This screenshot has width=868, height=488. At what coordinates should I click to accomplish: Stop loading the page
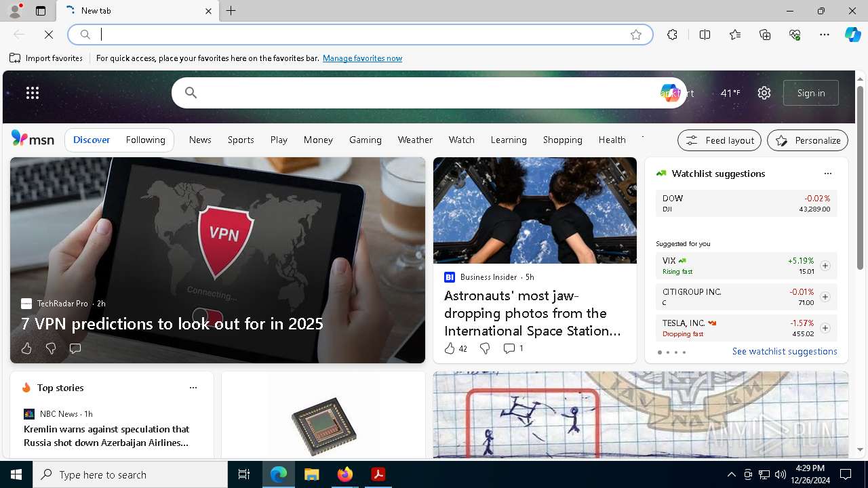[49, 35]
